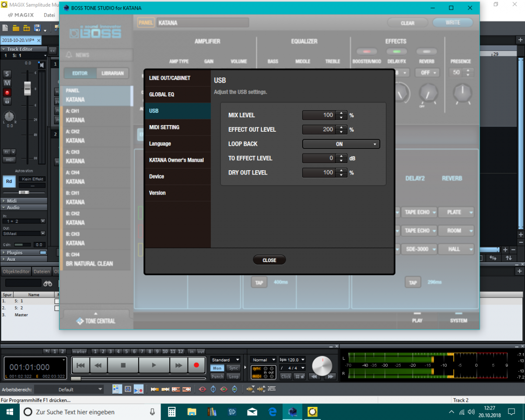Screen dimensions: 525x420
Task: Jump to start with the transport rewind-to-start button
Action: coord(80,365)
